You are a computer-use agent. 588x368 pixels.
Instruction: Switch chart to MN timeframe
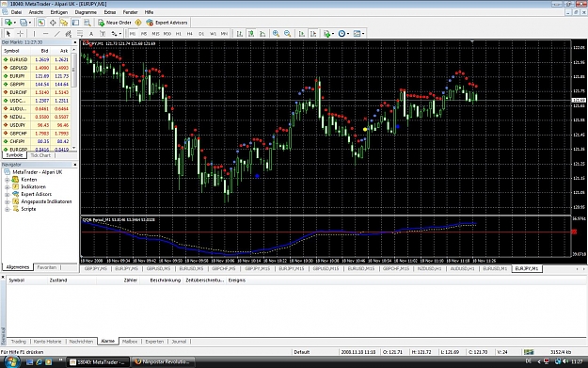click(224, 33)
